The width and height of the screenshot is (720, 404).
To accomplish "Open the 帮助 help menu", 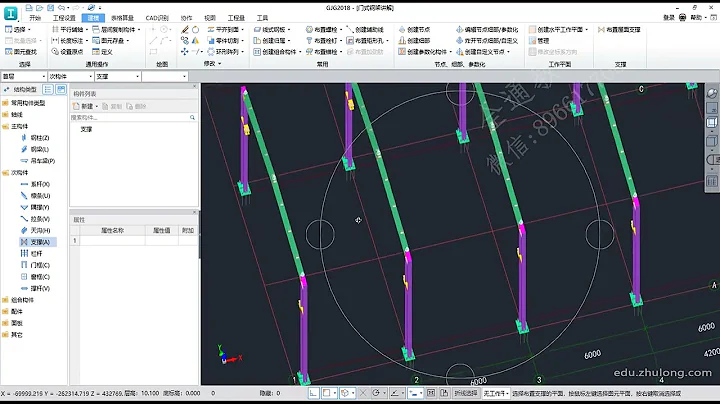I will point(698,17).
